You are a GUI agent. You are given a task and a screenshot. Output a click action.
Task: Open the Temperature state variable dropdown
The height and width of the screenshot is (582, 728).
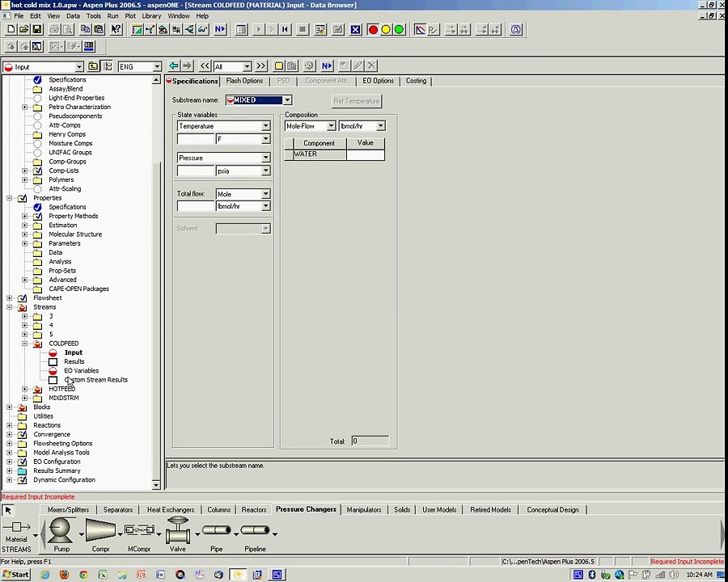pos(265,126)
